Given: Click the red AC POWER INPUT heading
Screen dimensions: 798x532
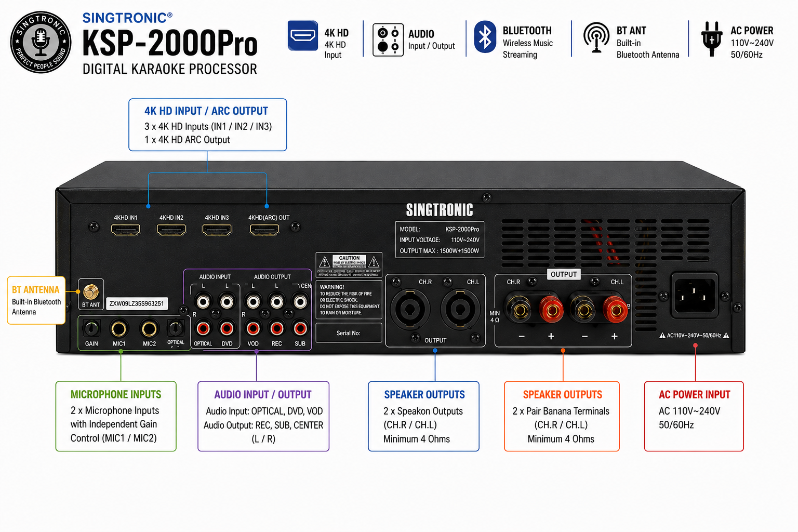Looking at the screenshot, I should coord(694,395).
